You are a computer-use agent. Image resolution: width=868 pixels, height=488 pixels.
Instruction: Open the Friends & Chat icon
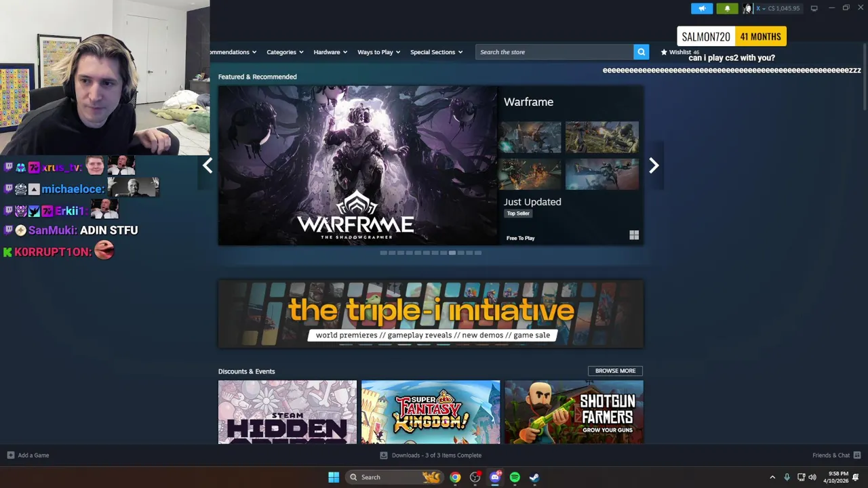pyautogui.click(x=857, y=455)
